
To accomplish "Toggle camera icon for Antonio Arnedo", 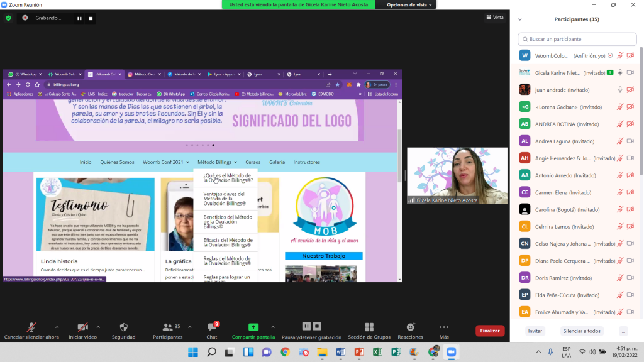I will point(630,175).
